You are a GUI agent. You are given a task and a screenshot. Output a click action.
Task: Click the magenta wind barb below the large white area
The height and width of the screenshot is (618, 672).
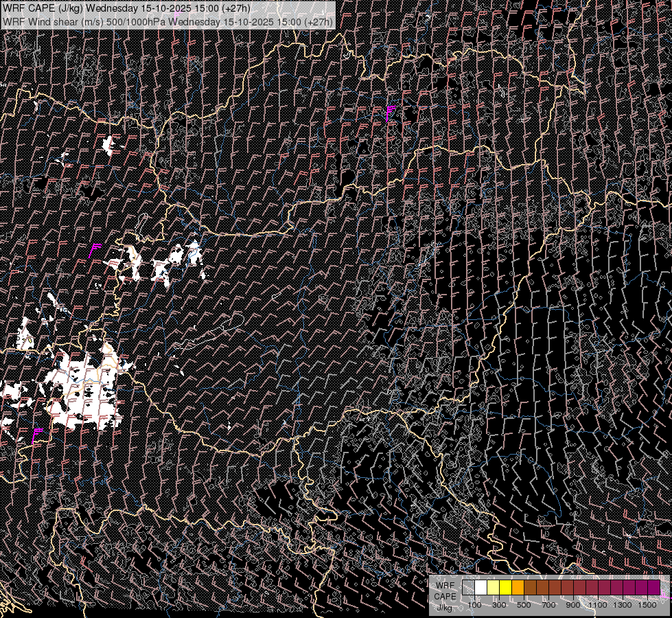38,434
